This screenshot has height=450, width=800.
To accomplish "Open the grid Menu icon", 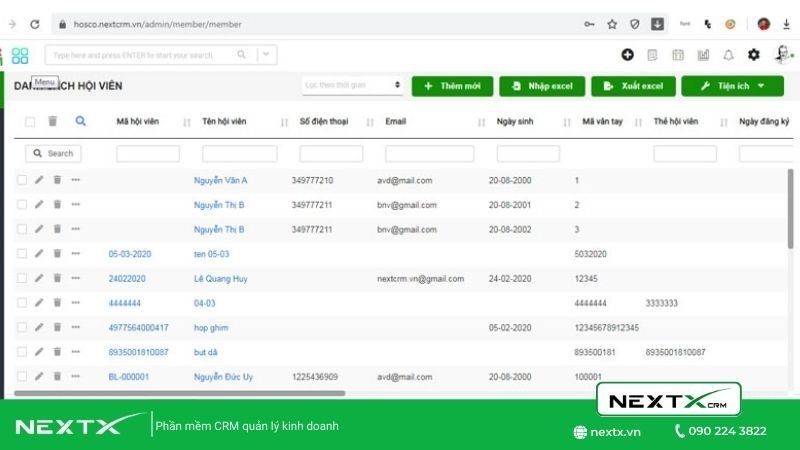I will tap(20, 56).
